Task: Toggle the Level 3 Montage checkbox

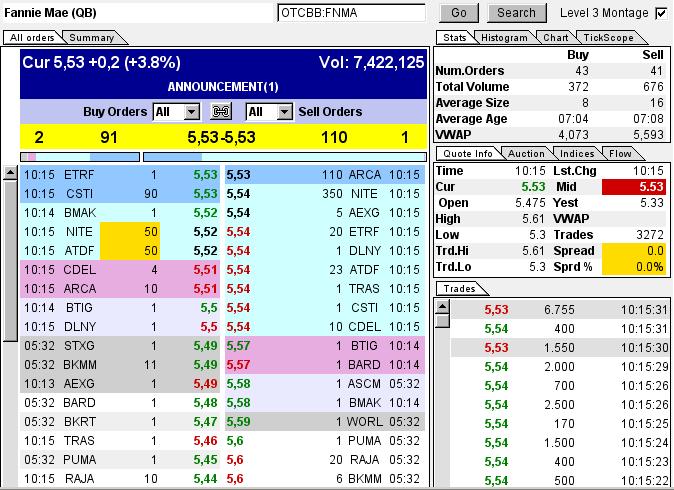Action: pos(661,13)
